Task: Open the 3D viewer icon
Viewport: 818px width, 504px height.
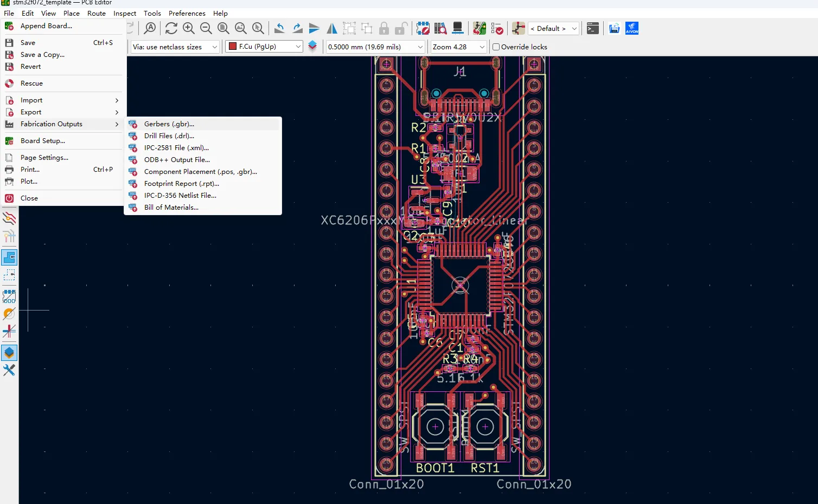Action: 458,28
